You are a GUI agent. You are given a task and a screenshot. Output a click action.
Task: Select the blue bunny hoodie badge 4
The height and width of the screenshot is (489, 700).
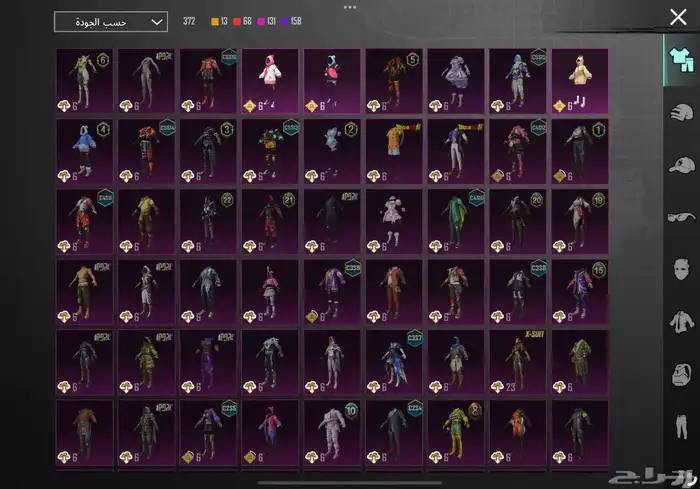pos(84,151)
